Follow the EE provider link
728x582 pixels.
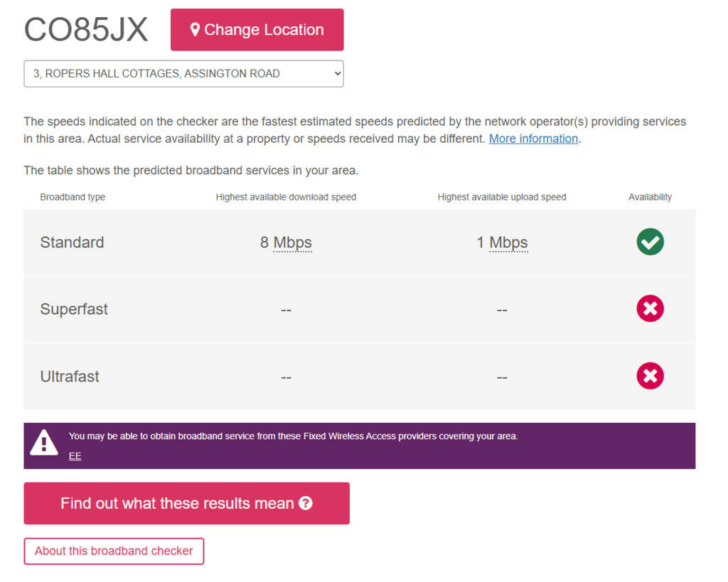click(x=75, y=456)
